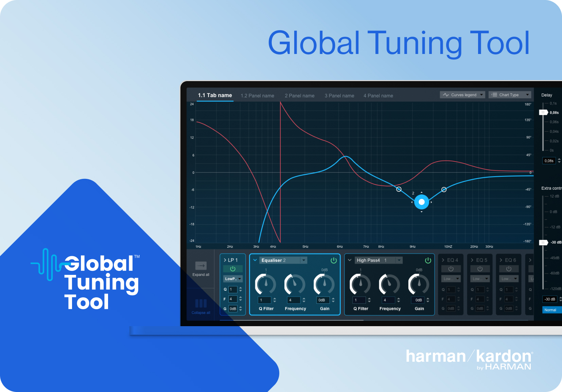The height and width of the screenshot is (392, 562).
Task: Collapse the Equaliser 2 panel chevron
Action: [255, 260]
